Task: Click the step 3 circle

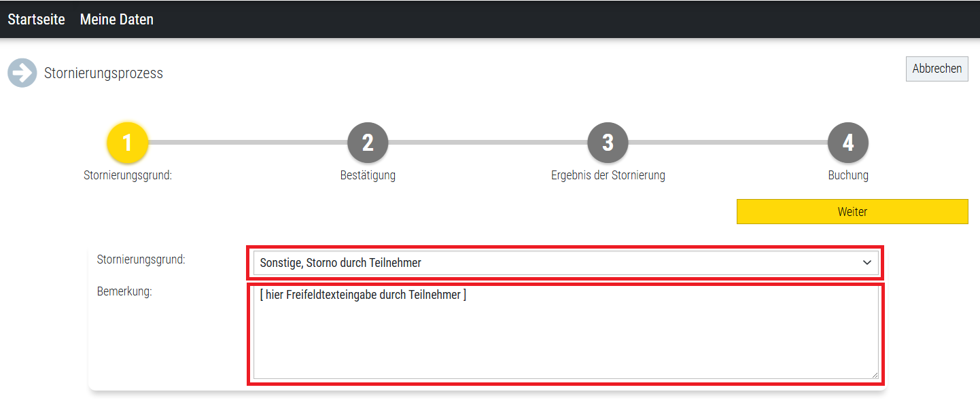Action: (x=608, y=143)
